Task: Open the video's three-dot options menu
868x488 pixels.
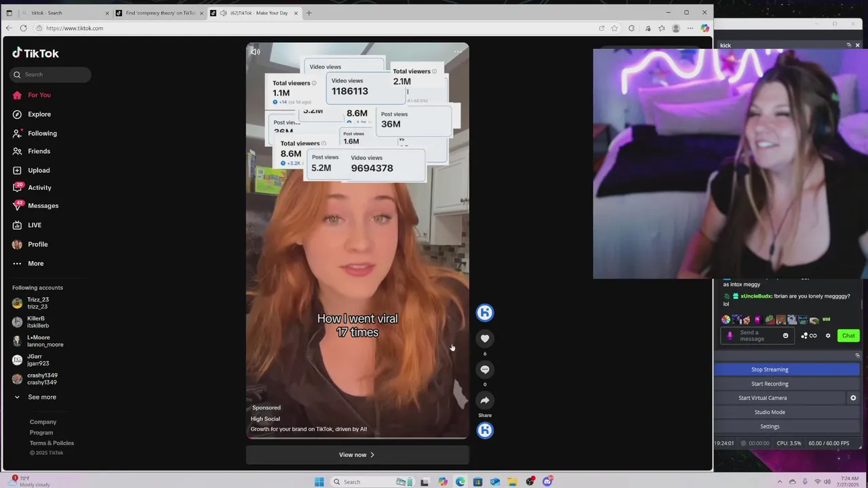Action: pos(458,52)
